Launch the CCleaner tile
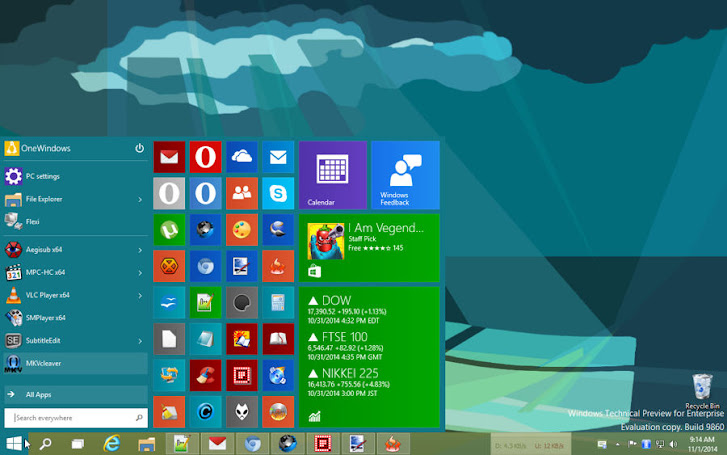 tap(205, 375)
